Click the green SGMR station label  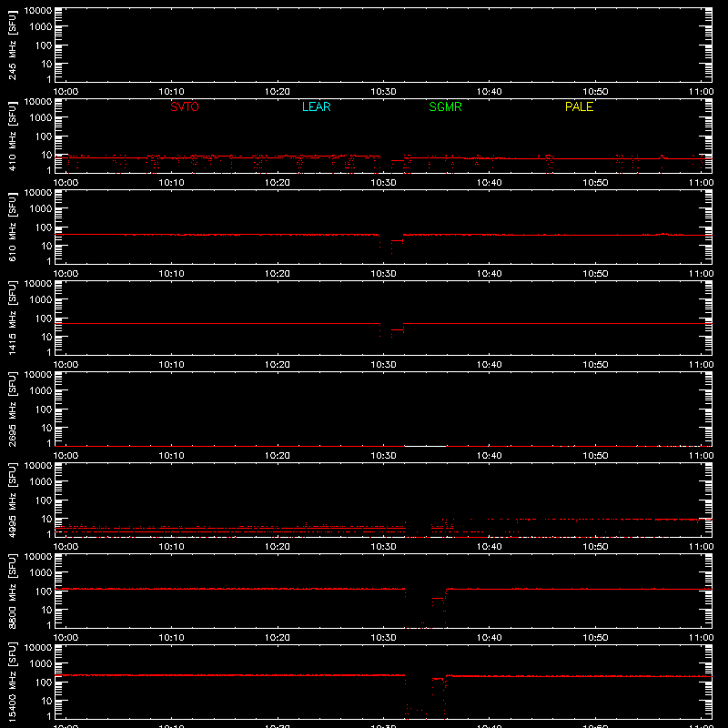(x=445, y=106)
